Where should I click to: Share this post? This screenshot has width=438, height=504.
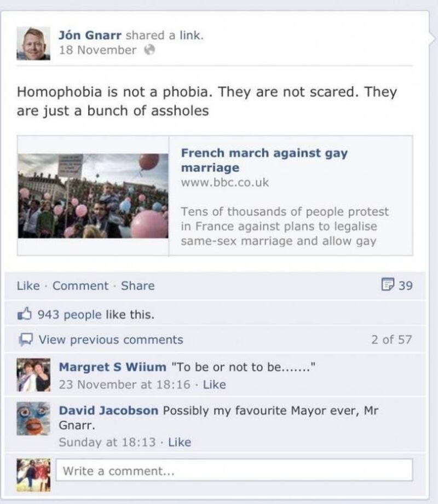137,286
